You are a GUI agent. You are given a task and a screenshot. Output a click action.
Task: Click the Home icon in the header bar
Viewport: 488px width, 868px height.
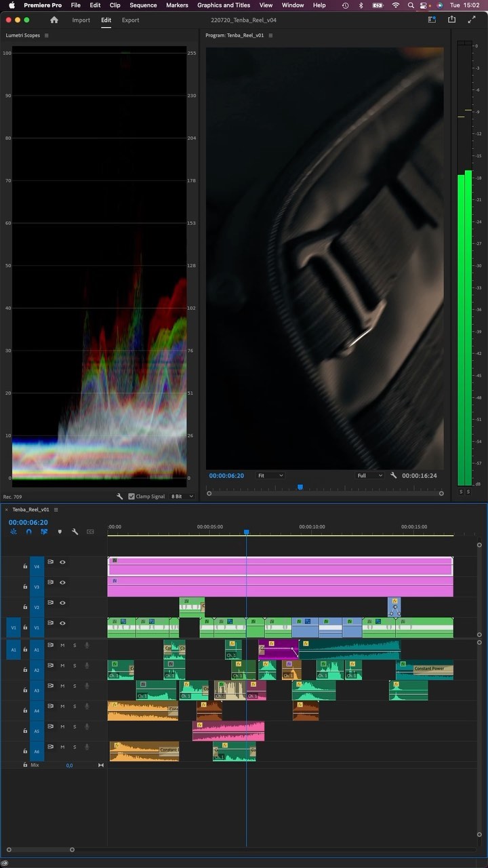(54, 20)
